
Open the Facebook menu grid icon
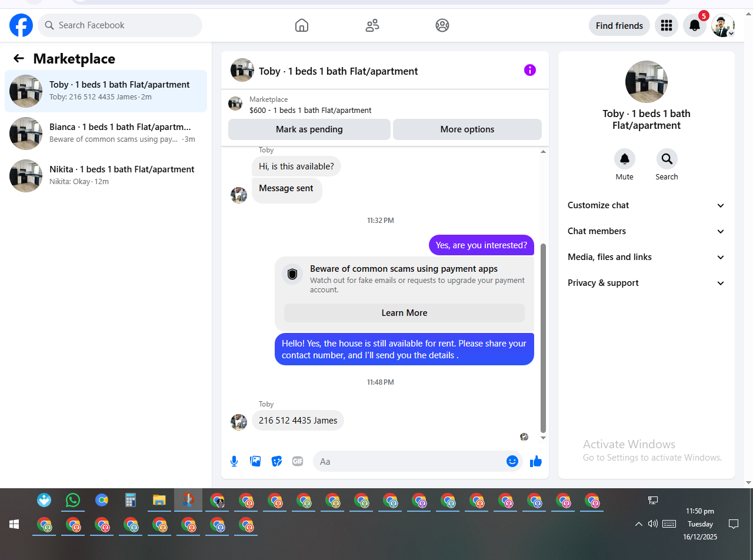click(667, 25)
